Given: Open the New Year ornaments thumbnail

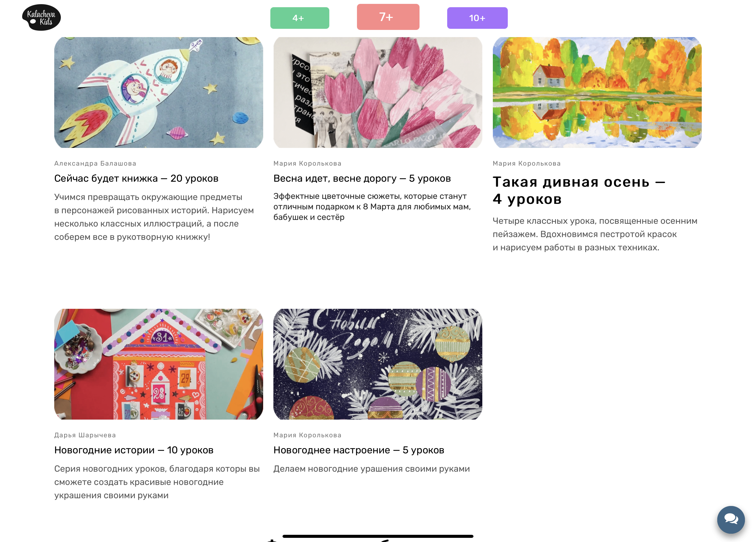Looking at the screenshot, I should pyautogui.click(x=377, y=364).
